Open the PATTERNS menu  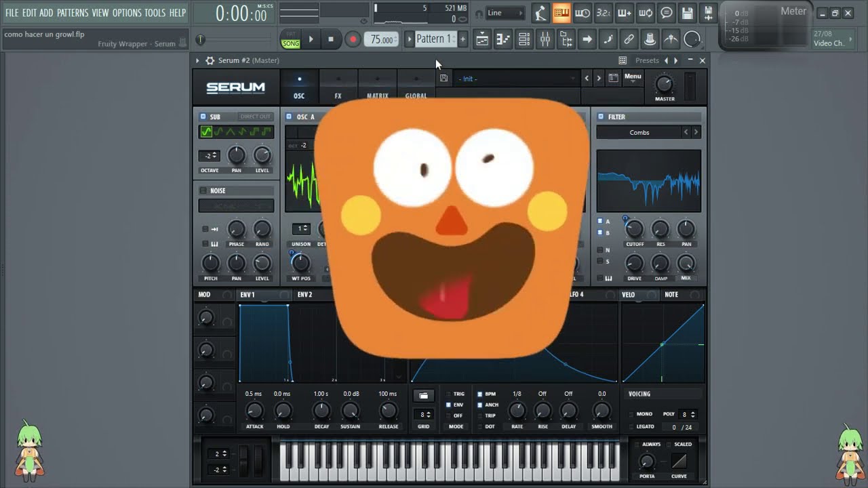[72, 13]
